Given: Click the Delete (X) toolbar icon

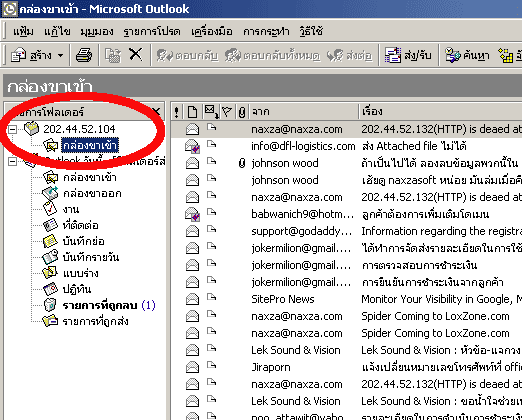Looking at the screenshot, I should pyautogui.click(x=136, y=54).
